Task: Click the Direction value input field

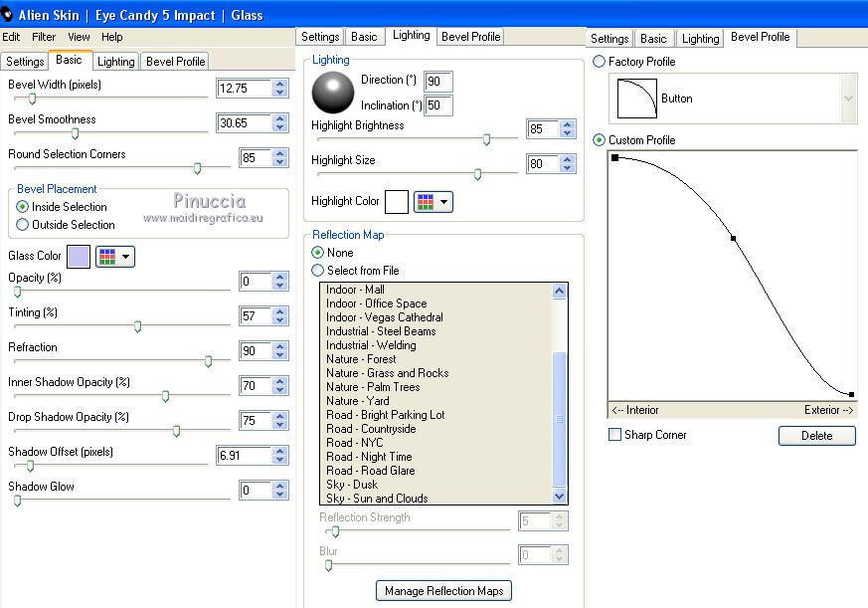Action: (437, 82)
